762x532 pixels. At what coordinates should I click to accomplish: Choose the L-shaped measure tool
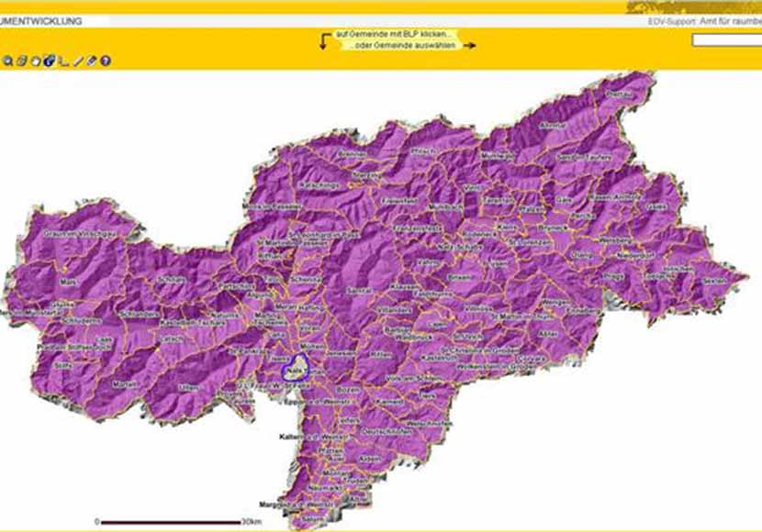63,61
